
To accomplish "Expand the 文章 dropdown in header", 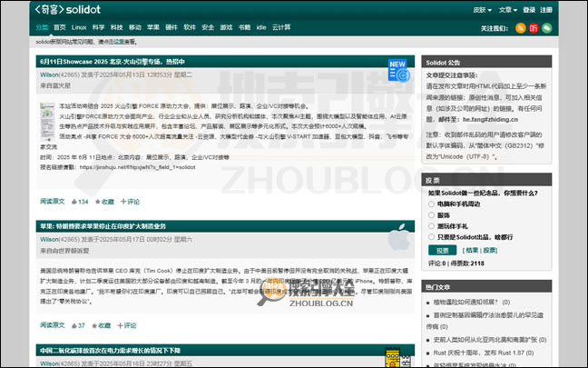I will [508, 10].
